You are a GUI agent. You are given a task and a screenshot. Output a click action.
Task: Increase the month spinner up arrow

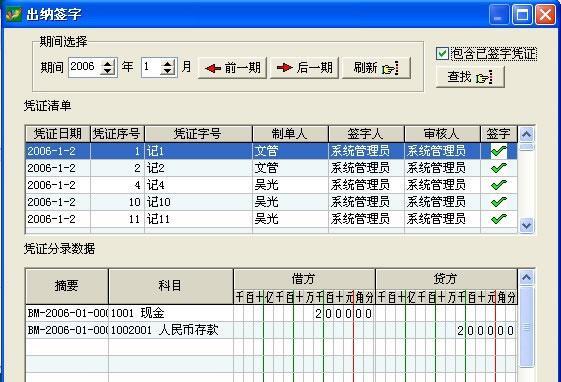click(168, 63)
